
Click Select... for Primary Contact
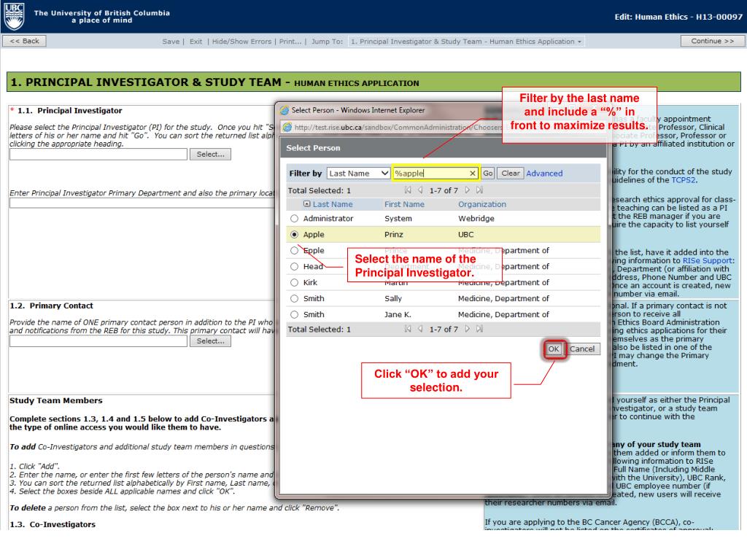[x=210, y=341]
